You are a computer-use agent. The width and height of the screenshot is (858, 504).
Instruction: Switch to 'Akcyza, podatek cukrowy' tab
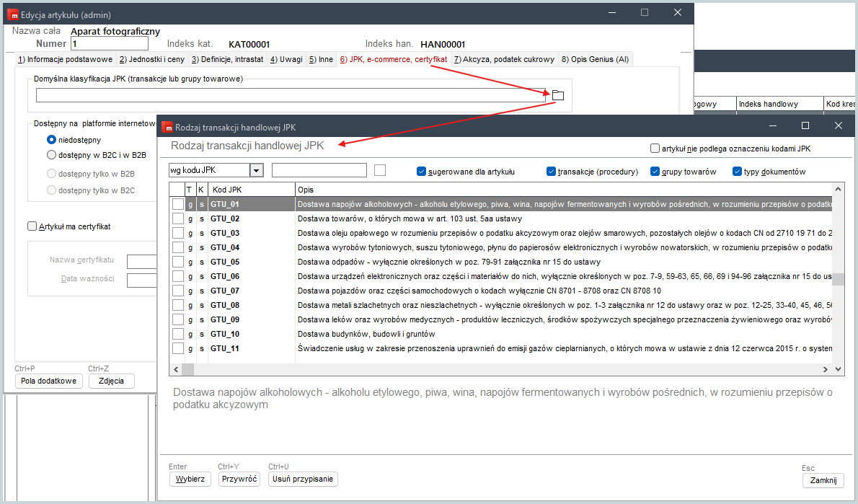pos(504,59)
